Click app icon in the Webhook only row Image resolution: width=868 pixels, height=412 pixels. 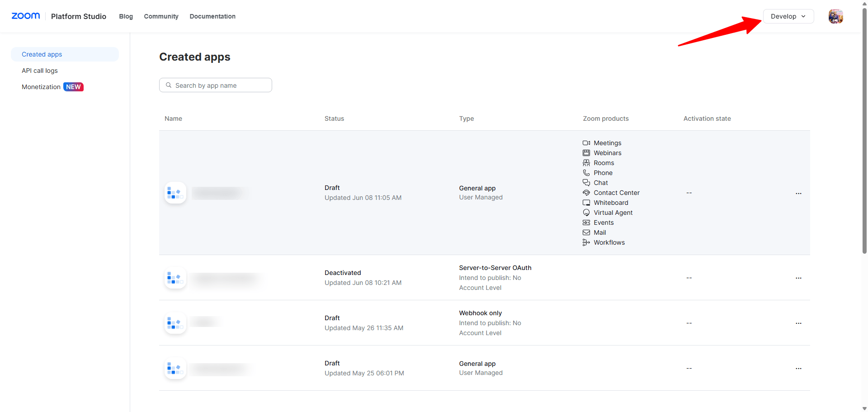click(175, 323)
